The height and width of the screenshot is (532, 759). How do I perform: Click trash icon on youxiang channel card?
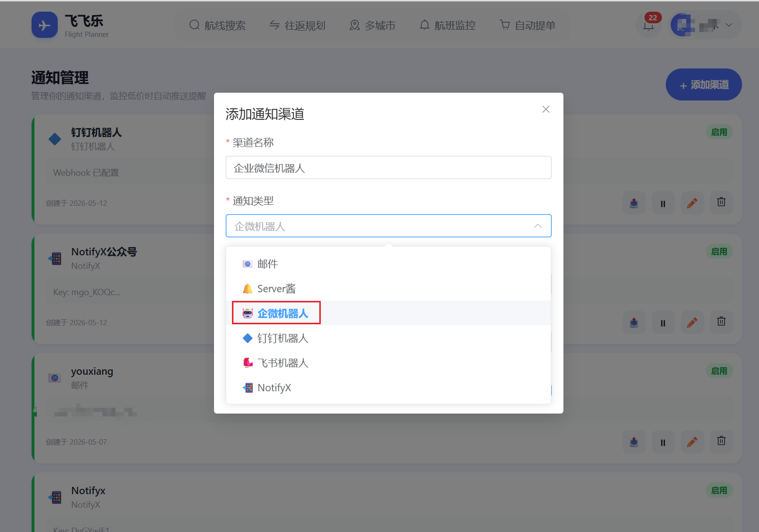click(x=721, y=441)
